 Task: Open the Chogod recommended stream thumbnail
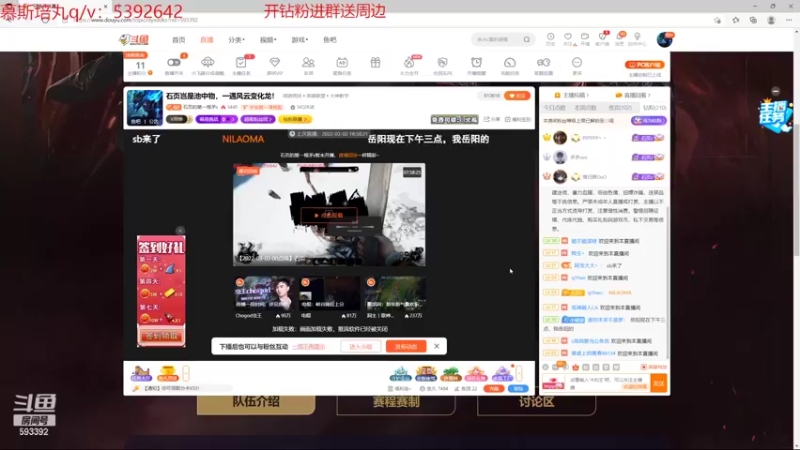point(264,293)
